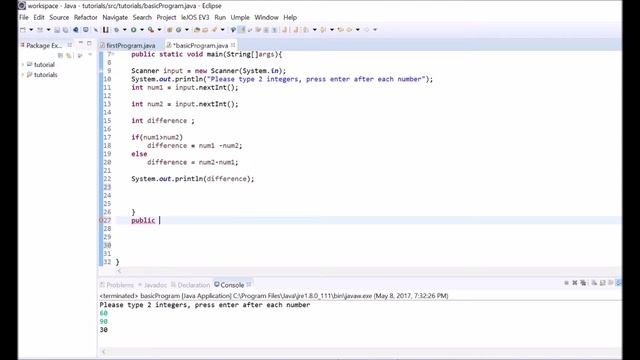
Task: Open the Project menu
Action: click(x=167, y=17)
